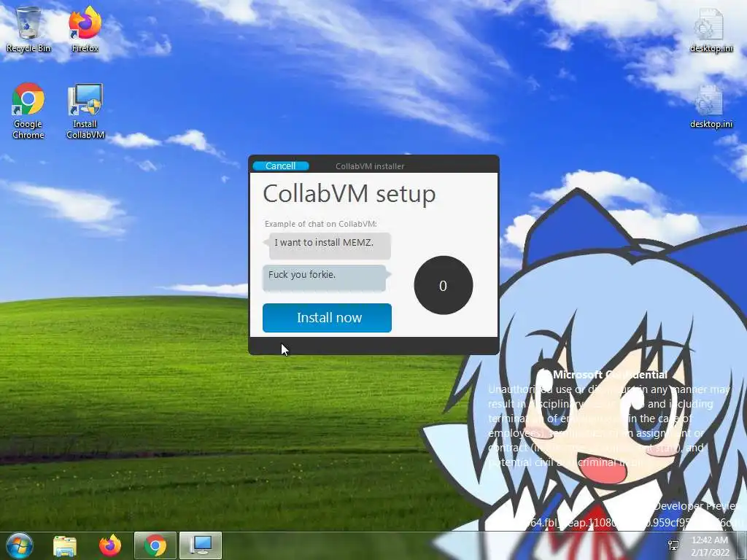
Task: Click the Cancell button in installer
Action: coord(281,166)
